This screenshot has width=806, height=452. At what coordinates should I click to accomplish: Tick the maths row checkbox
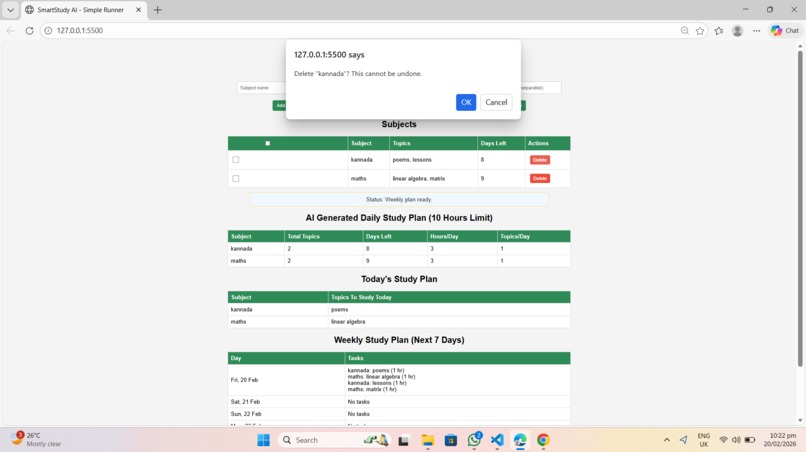[236, 178]
